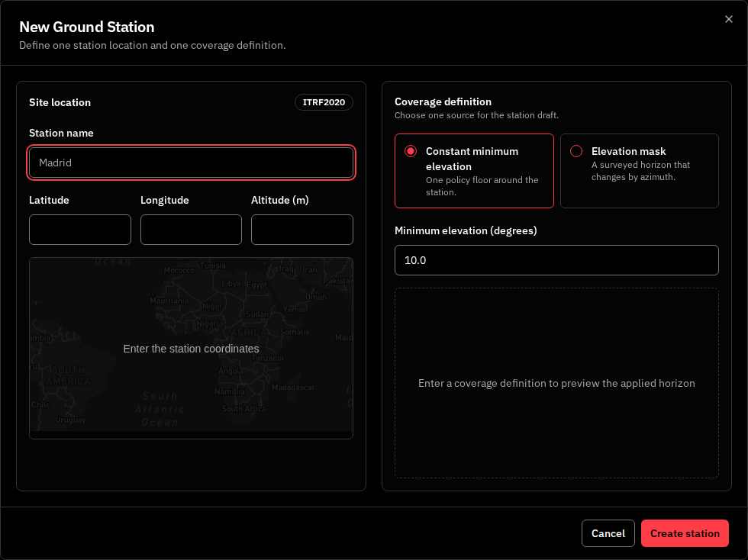
Task: Click the 'Altitude (m)' label
Action: tap(280, 201)
